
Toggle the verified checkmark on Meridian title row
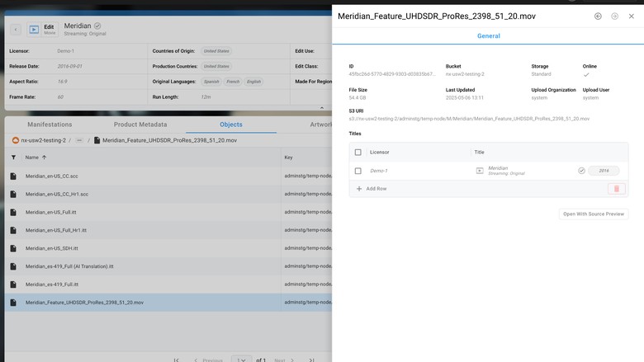(581, 171)
